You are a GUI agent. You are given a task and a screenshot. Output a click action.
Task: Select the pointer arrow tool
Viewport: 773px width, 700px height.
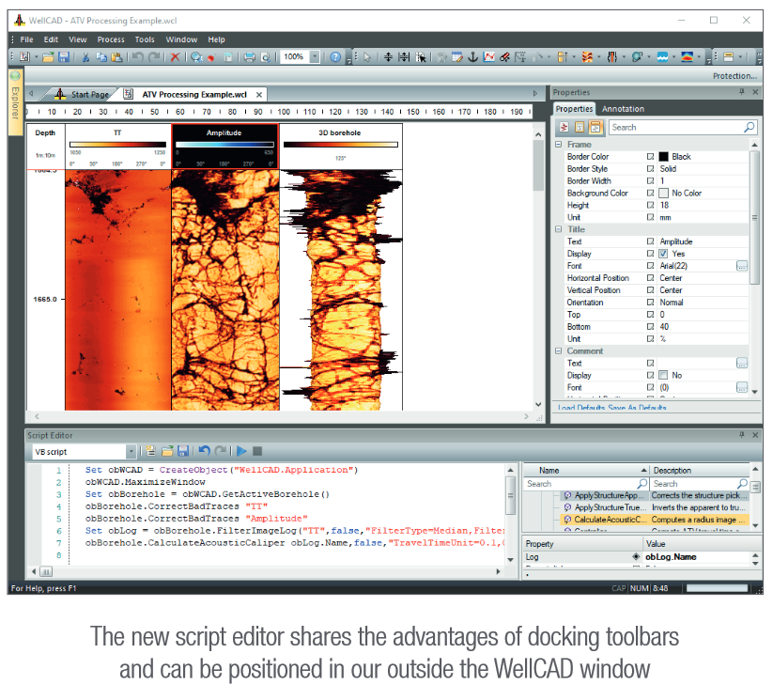coord(367,57)
